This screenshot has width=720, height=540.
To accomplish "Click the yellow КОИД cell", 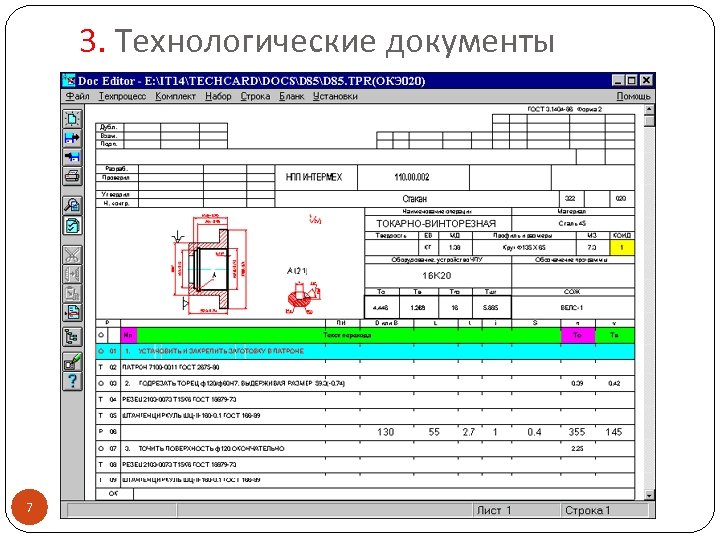I will (x=622, y=248).
